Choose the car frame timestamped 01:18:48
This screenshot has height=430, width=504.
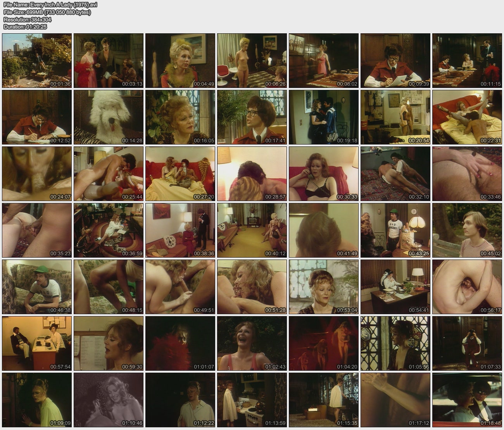click(x=467, y=400)
